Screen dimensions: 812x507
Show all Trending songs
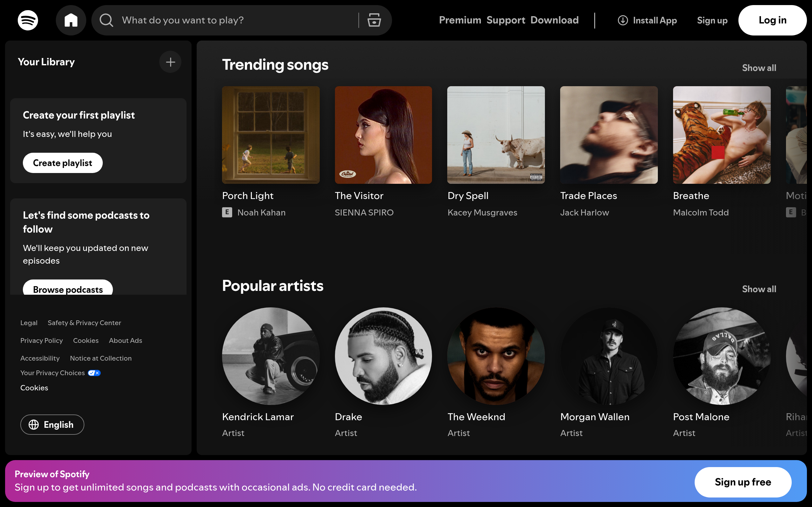759,68
